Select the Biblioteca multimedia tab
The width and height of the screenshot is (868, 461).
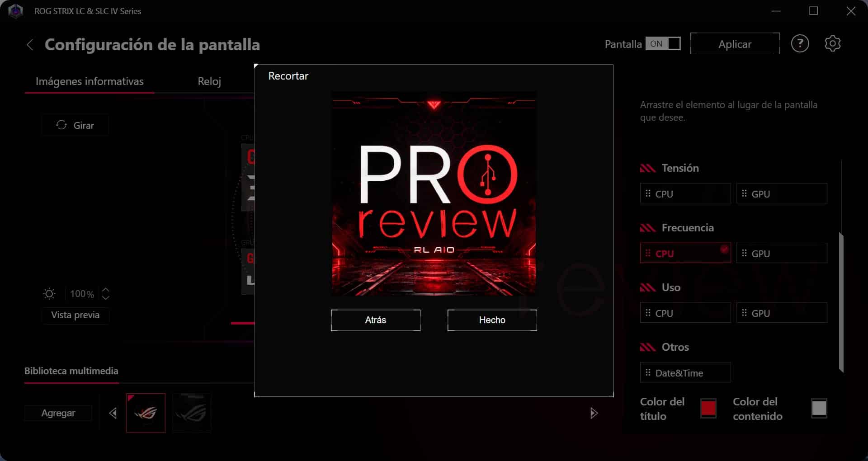click(x=71, y=371)
